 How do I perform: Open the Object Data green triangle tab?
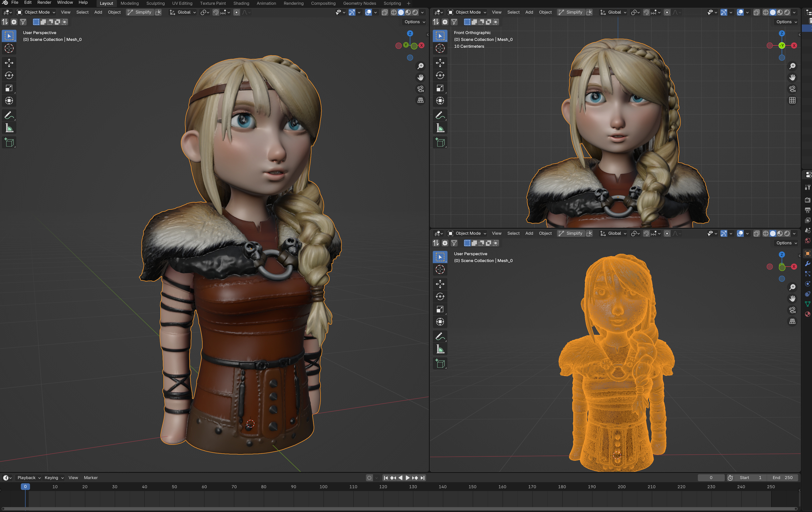point(807,304)
